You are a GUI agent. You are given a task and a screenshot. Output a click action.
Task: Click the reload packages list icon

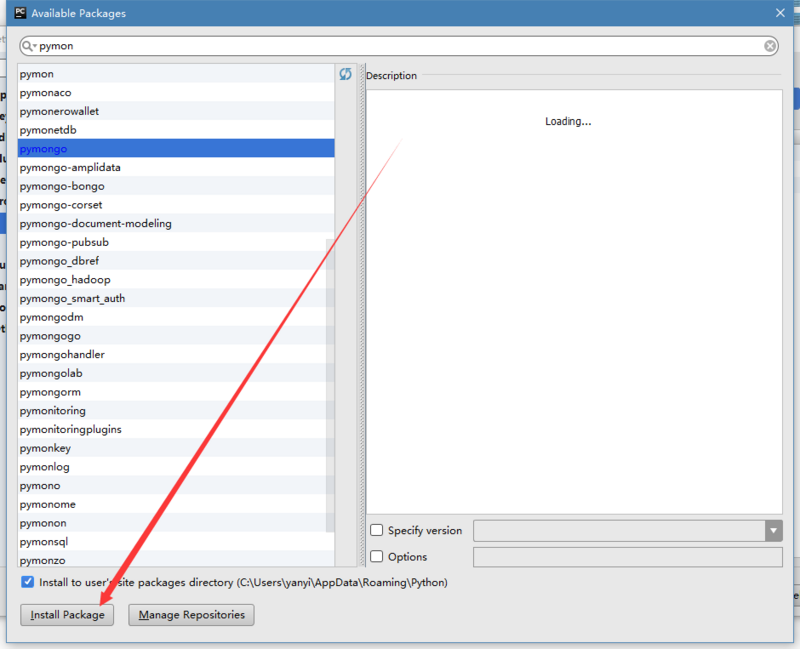tap(345, 74)
